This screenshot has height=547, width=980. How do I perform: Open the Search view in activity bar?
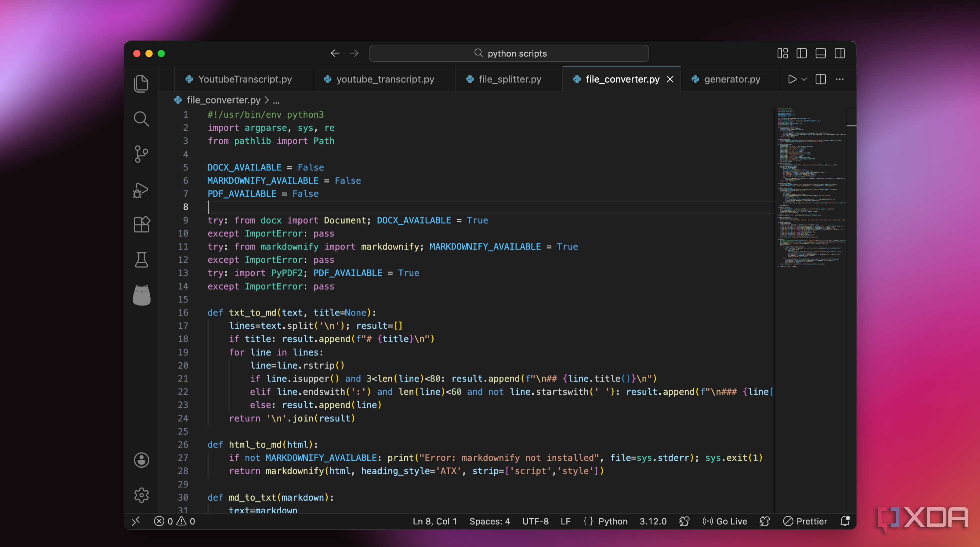tap(141, 119)
